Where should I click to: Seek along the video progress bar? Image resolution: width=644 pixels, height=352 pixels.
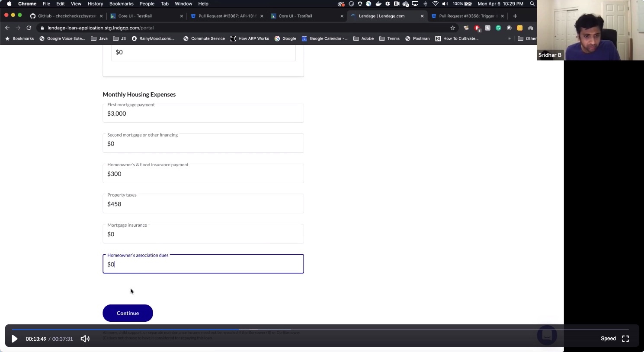(x=320, y=330)
